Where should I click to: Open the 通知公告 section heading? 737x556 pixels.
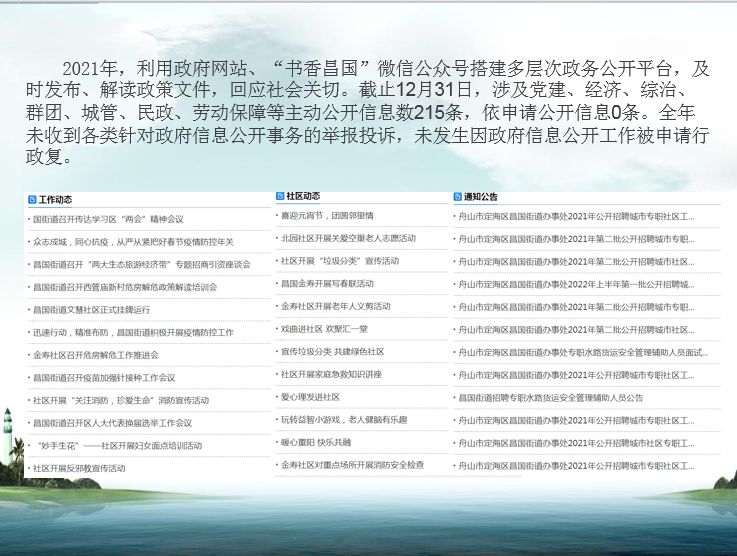tap(481, 198)
